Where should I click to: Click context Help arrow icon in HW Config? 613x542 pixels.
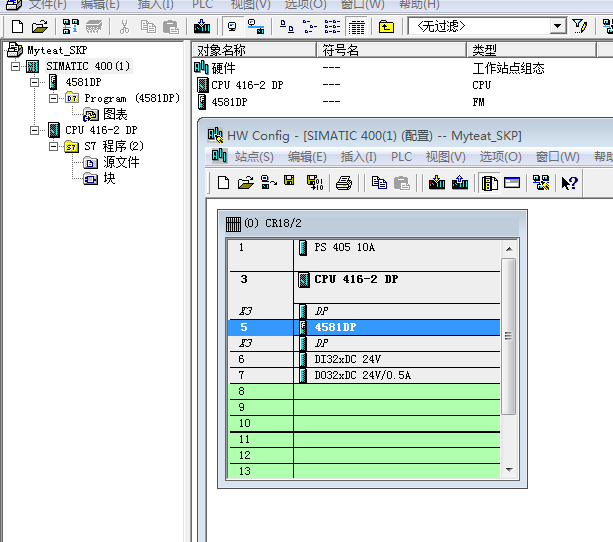pos(569,183)
